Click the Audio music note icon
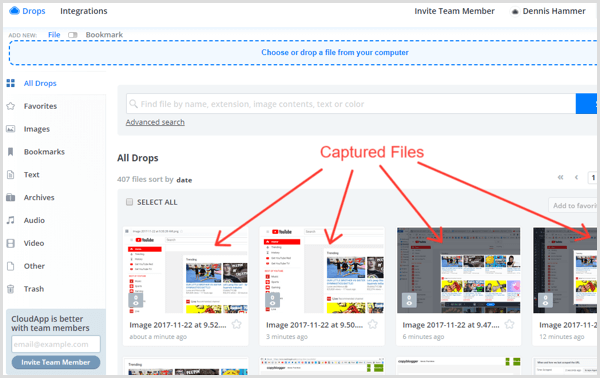 [x=11, y=220]
